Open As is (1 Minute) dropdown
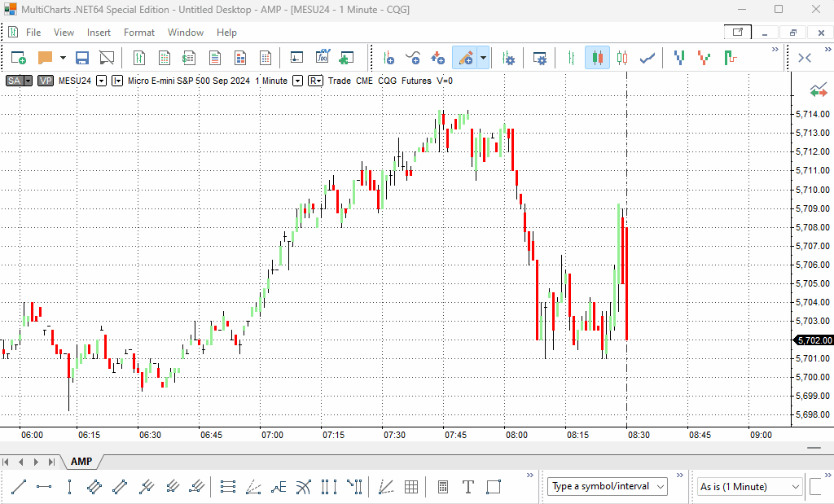The height and width of the screenshot is (504, 834). pos(750,486)
